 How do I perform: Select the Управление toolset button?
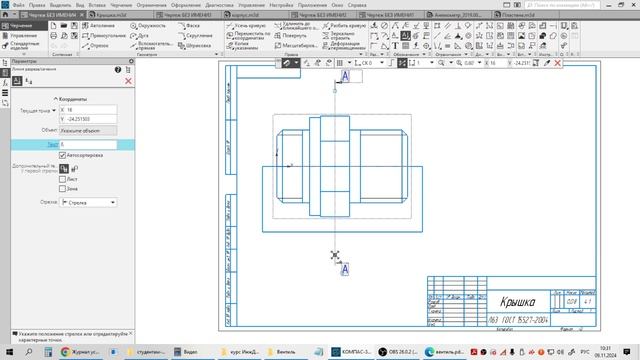point(24,36)
